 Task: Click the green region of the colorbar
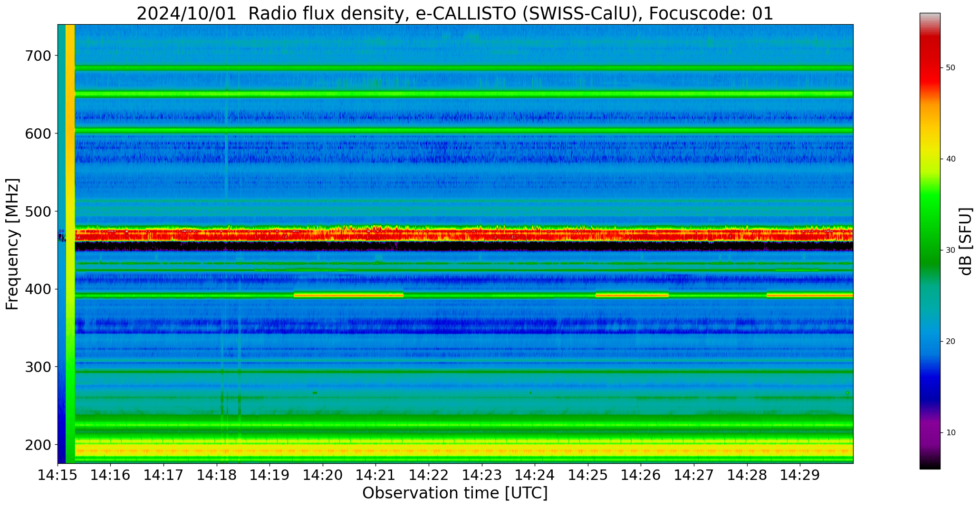click(930, 228)
